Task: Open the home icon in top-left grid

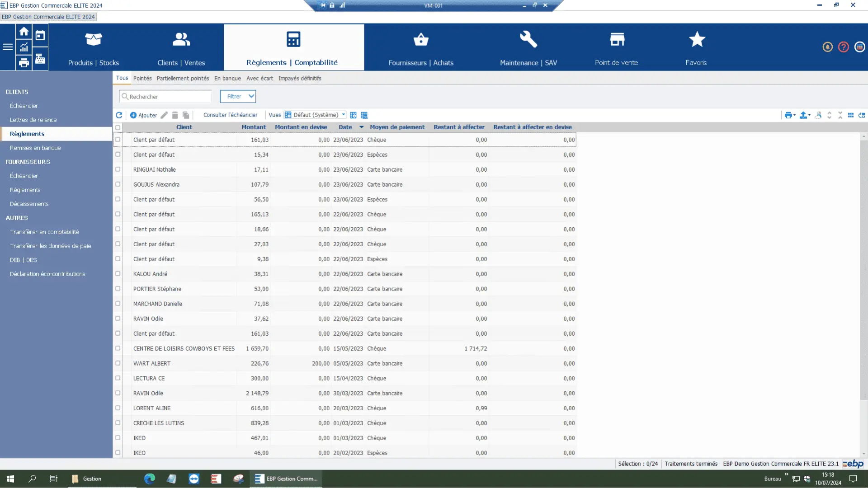Action: pyautogui.click(x=24, y=32)
